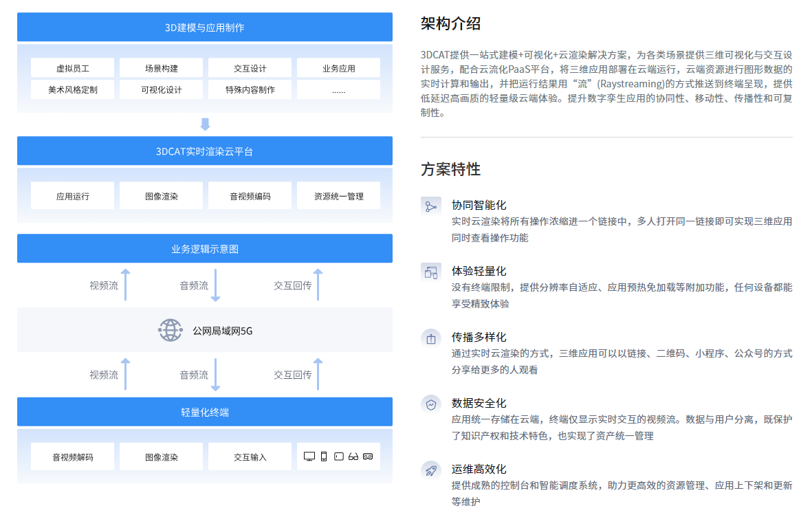Viewport: 812px width, 515px height.
Task: Click the mobile phone device icon
Action: coord(324,457)
